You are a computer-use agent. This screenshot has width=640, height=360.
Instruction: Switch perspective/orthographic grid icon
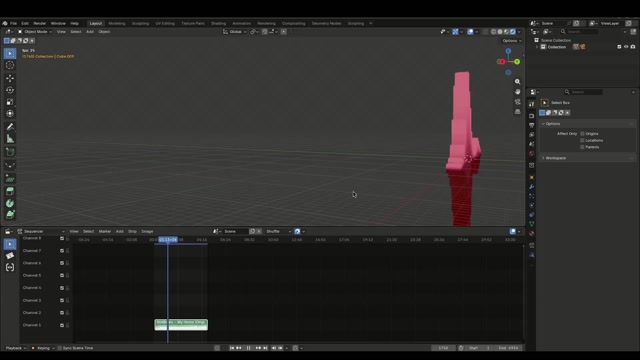518,111
